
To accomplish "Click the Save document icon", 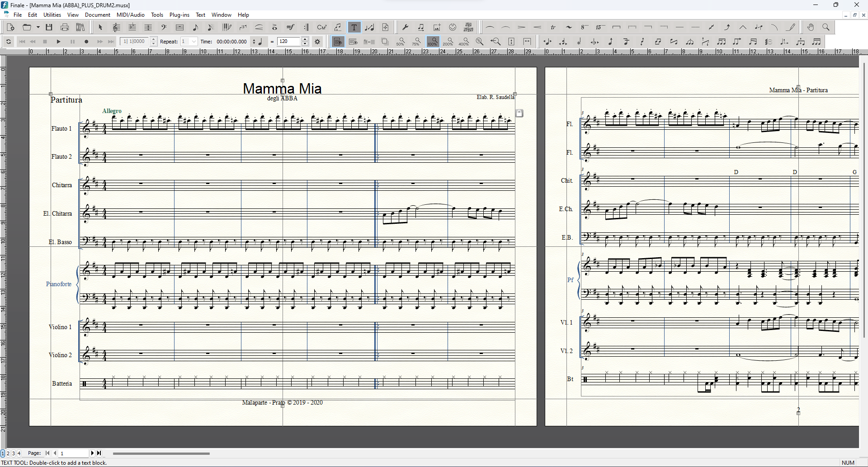I will coord(49,28).
